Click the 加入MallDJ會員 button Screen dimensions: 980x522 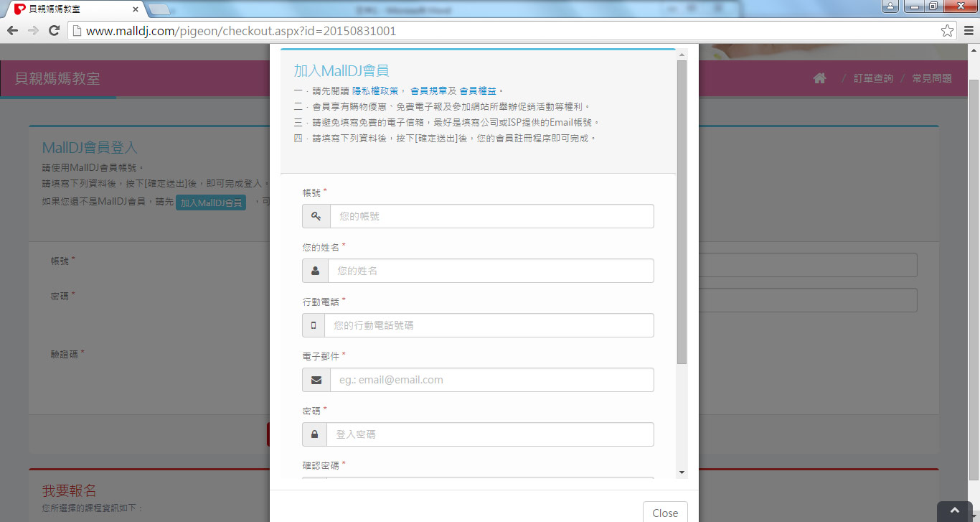[x=210, y=202]
